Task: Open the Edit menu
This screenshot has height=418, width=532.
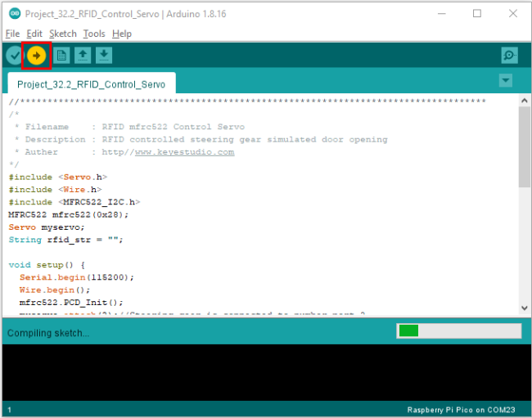Action: pyautogui.click(x=34, y=34)
